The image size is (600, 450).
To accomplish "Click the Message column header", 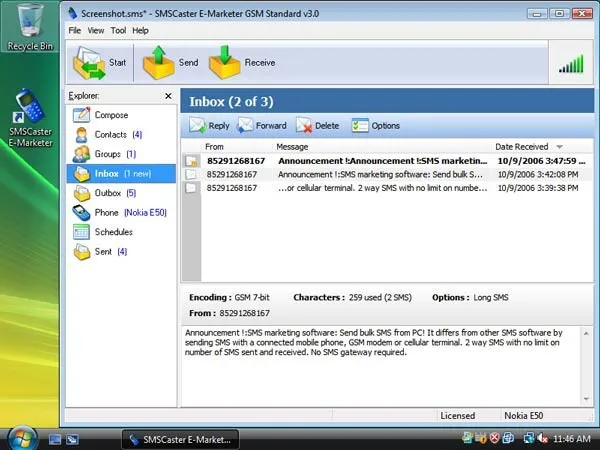I will pos(292,147).
